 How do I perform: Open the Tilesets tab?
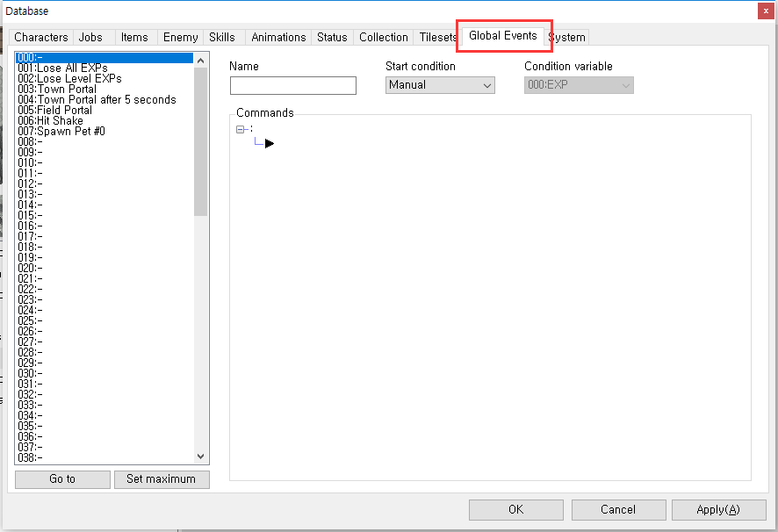pos(437,37)
